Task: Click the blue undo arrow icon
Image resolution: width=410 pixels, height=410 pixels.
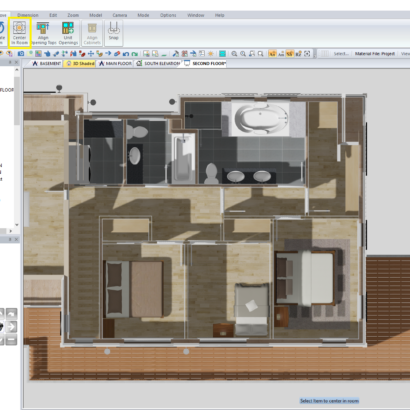Action: 126,54
